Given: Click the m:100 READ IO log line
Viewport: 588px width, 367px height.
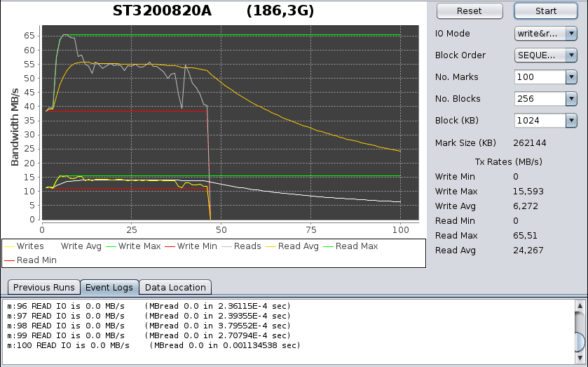Looking at the screenshot, I should 153,345.
